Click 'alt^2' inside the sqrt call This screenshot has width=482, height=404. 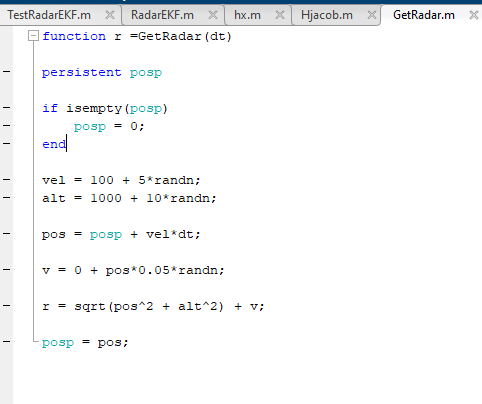[x=198, y=306]
